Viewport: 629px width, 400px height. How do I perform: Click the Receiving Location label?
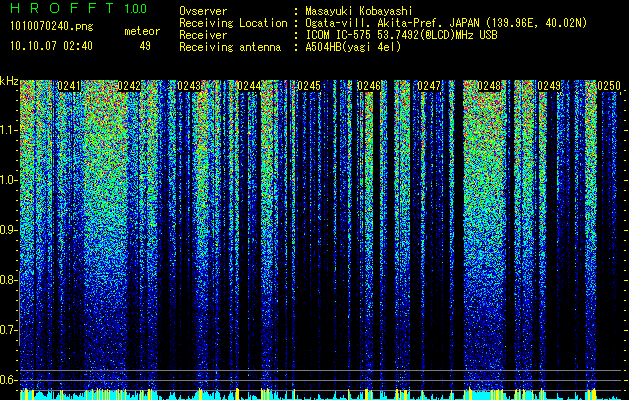(233, 23)
